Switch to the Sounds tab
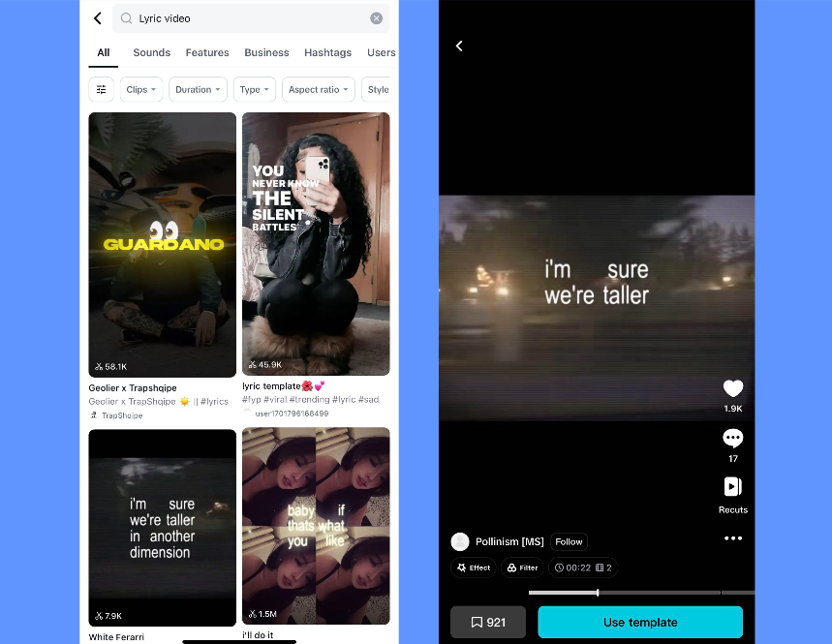This screenshot has width=832, height=644. point(151,52)
